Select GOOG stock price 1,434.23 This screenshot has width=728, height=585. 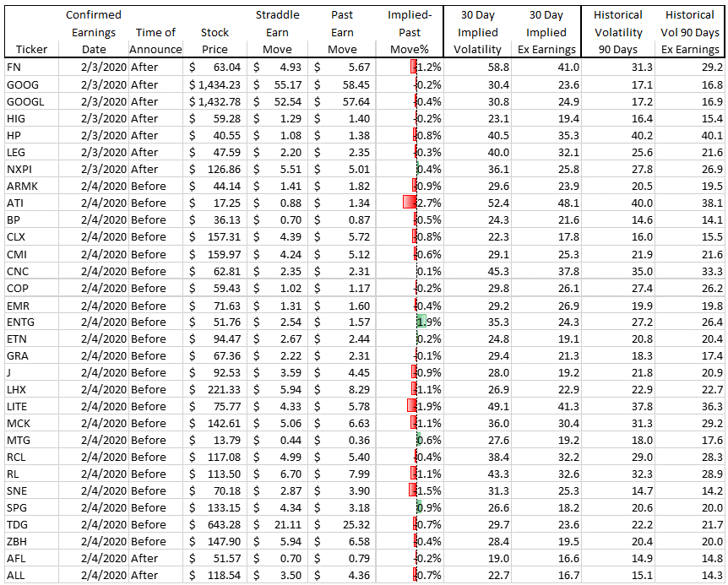click(215, 85)
